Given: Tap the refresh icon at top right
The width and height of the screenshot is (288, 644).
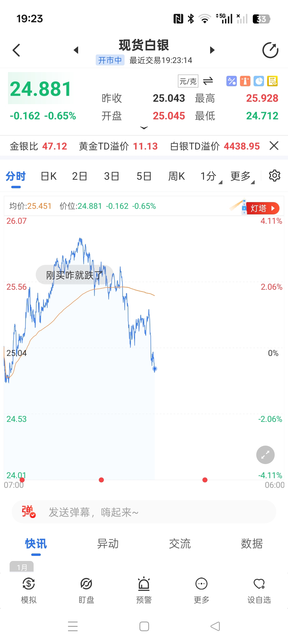Looking at the screenshot, I should coord(270,50).
